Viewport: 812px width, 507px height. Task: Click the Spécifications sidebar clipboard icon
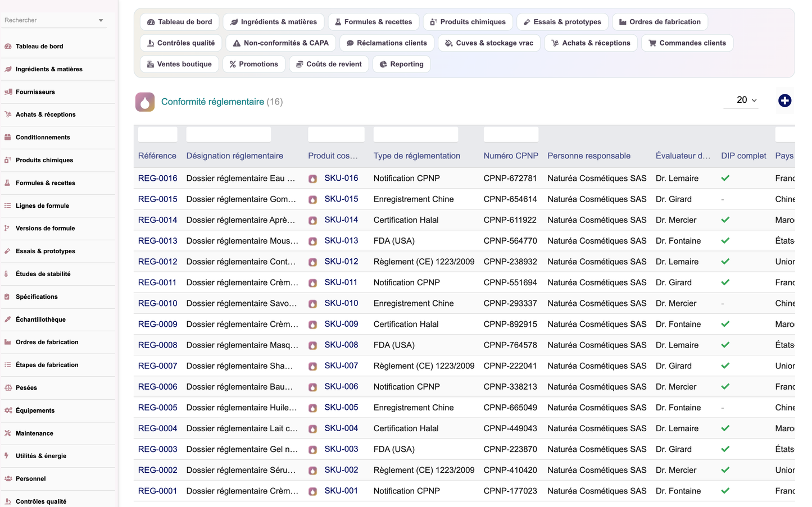[8, 296]
